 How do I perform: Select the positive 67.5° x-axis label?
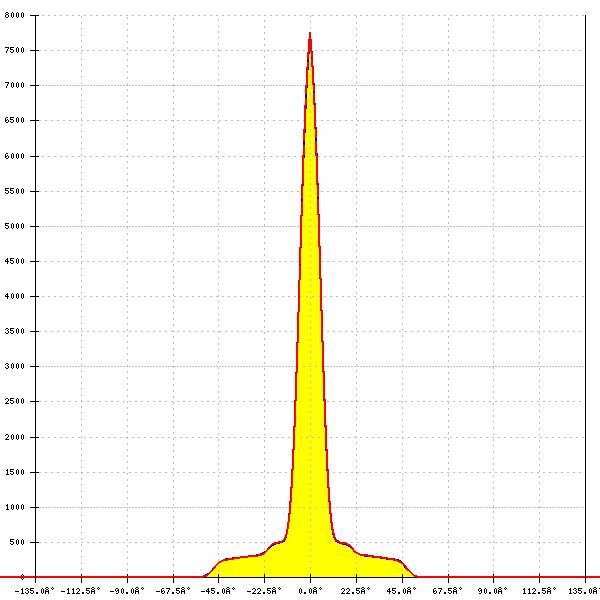point(448,591)
